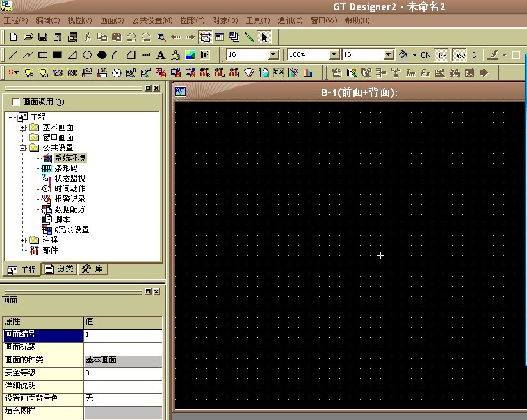Switch to the 分类 tab
Screen dimensions: 527x420
[59, 270]
